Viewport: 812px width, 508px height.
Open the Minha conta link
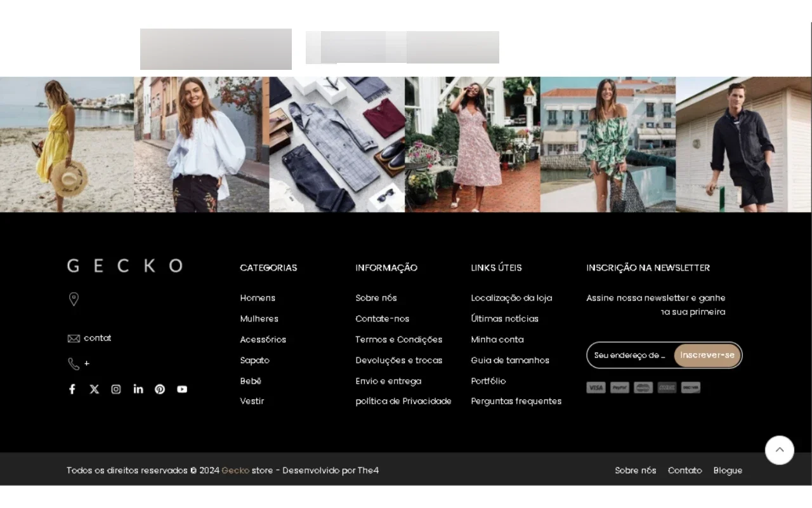497,340
